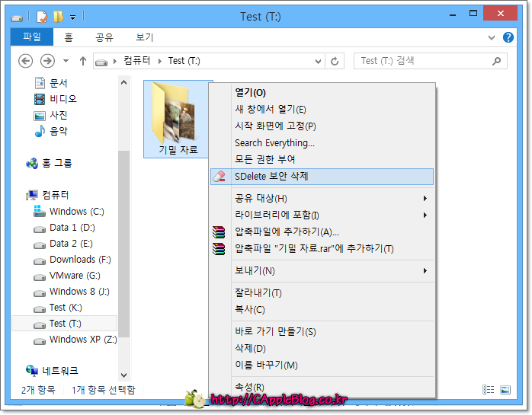The height and width of the screenshot is (415, 532).
Task: Open the 파일 tab
Action: point(32,37)
